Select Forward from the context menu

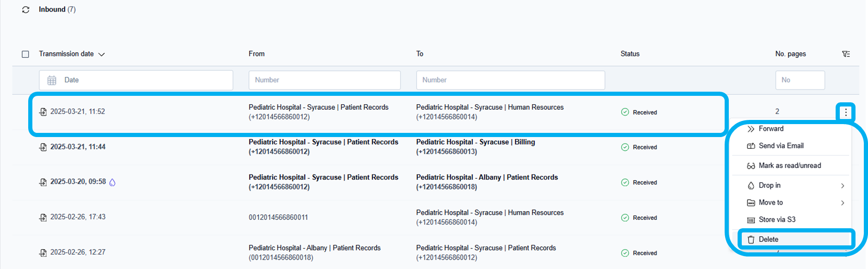[771, 129]
